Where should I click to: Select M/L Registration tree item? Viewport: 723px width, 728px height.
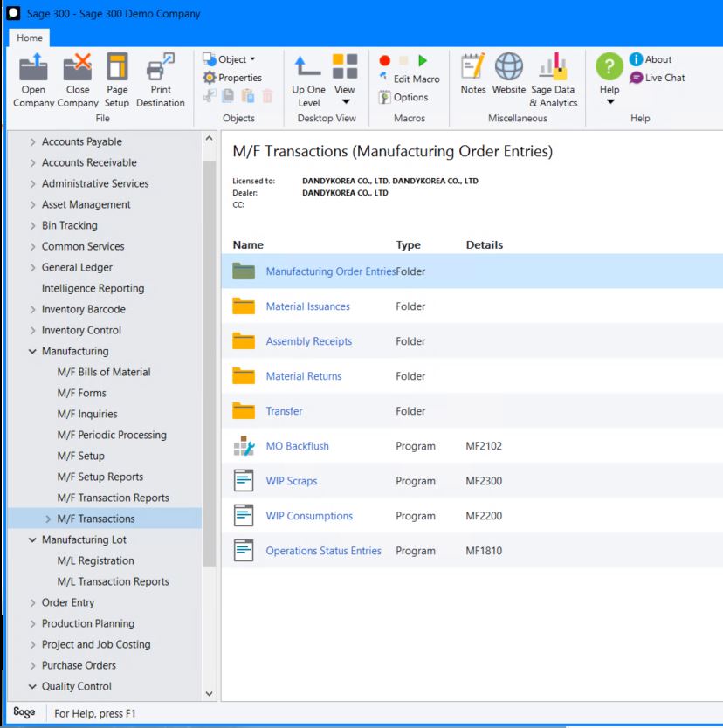tap(96, 560)
